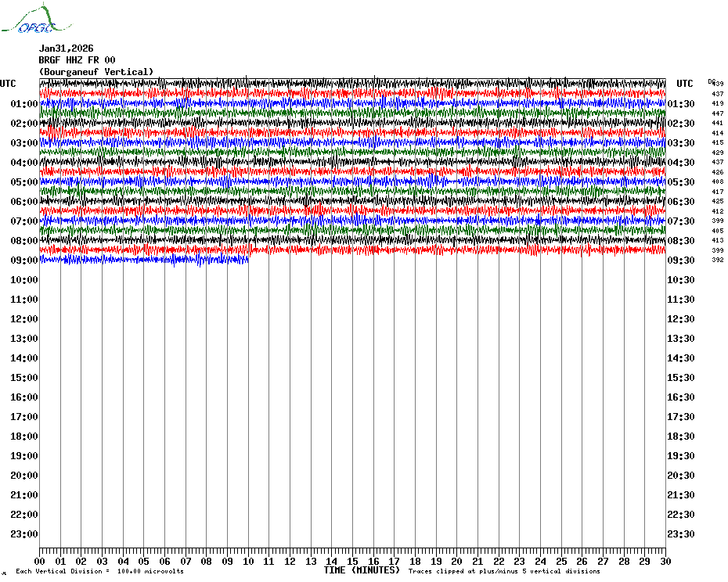Click the DC offset value 414
Image resolution: width=728 pixels, height=582 pixels.
718,133
